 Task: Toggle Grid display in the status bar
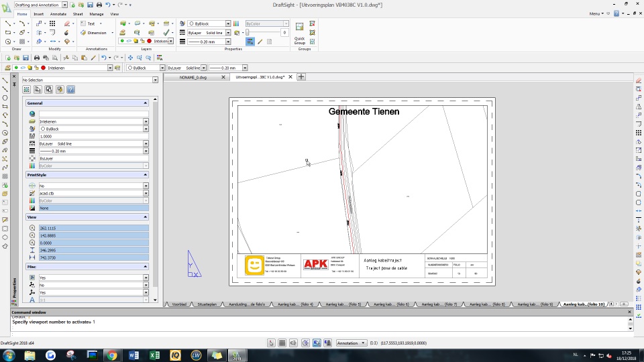coord(282,343)
